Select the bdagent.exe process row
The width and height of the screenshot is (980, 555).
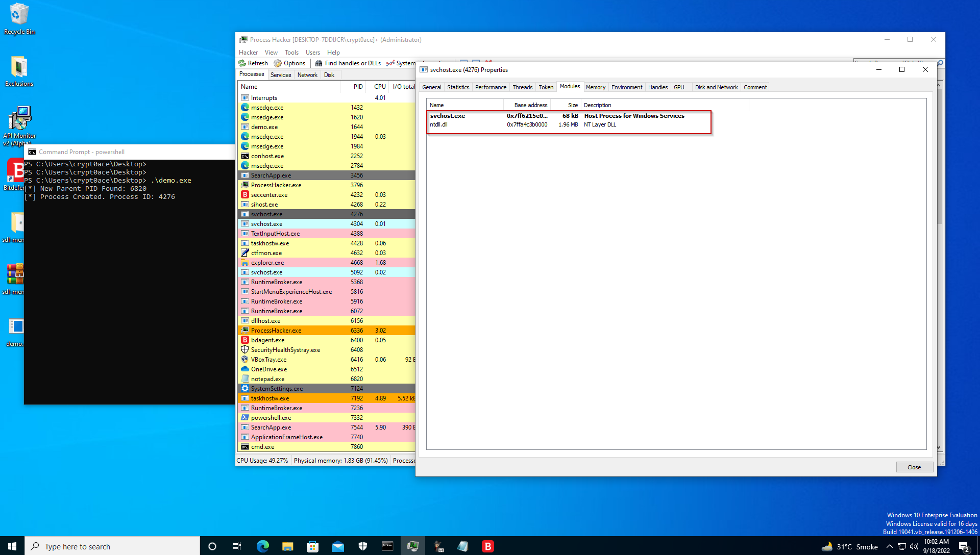pyautogui.click(x=267, y=340)
